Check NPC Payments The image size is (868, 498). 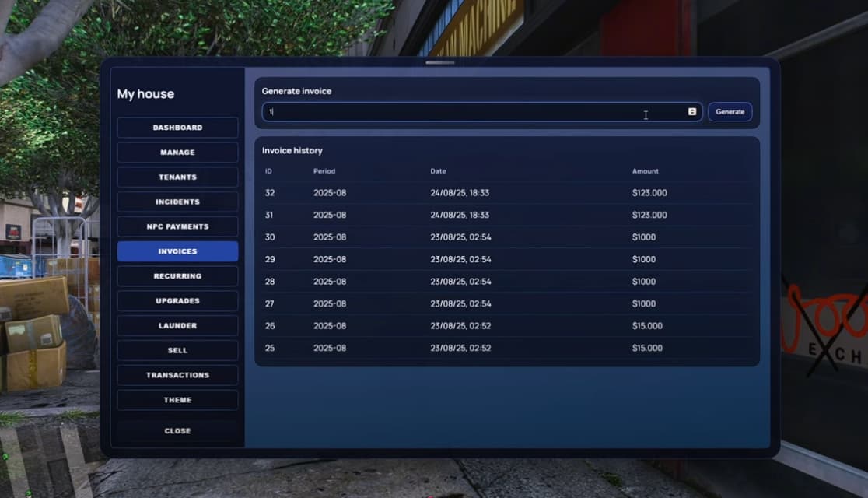177,226
